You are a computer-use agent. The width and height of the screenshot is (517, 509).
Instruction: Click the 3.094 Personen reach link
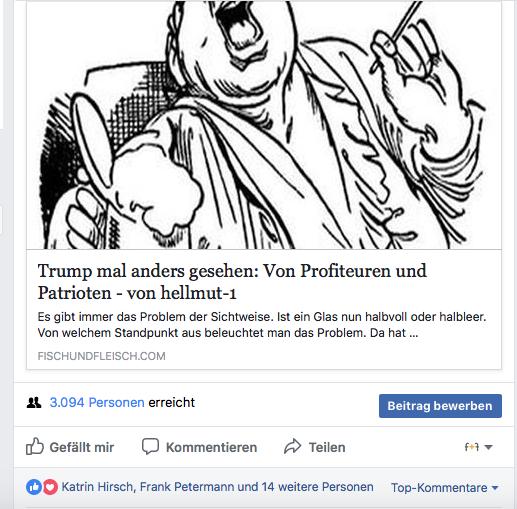click(x=97, y=403)
